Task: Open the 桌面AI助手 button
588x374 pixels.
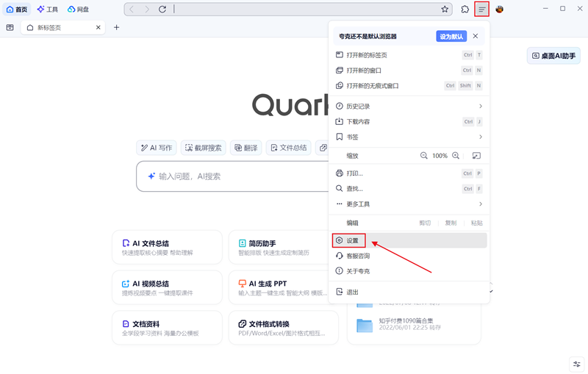Action: click(553, 56)
